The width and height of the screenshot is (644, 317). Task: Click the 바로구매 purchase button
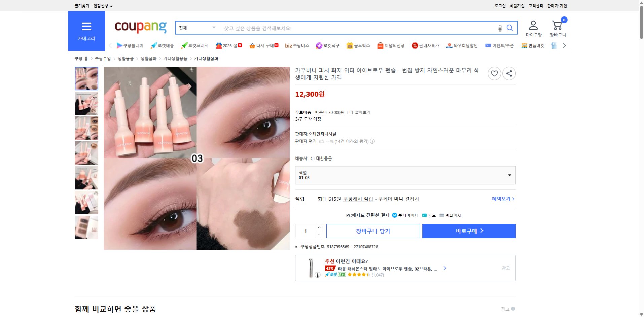[469, 231]
